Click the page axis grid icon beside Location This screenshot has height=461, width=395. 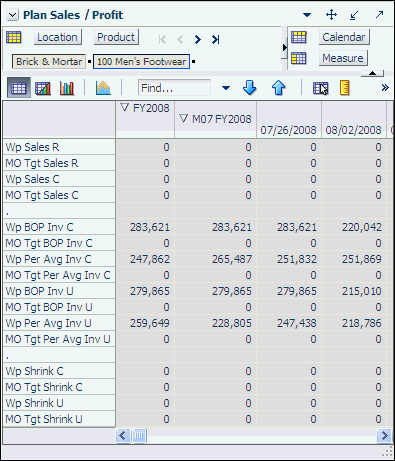(x=14, y=37)
